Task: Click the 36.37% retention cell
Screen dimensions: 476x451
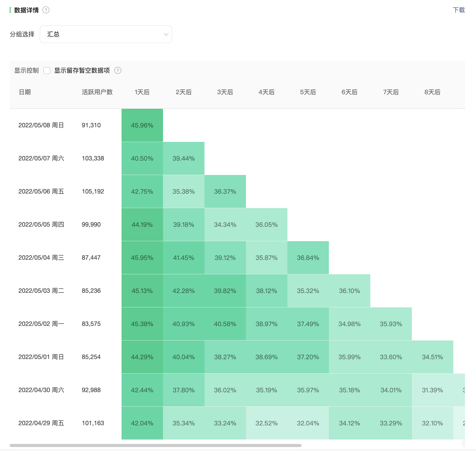Action: [225, 191]
